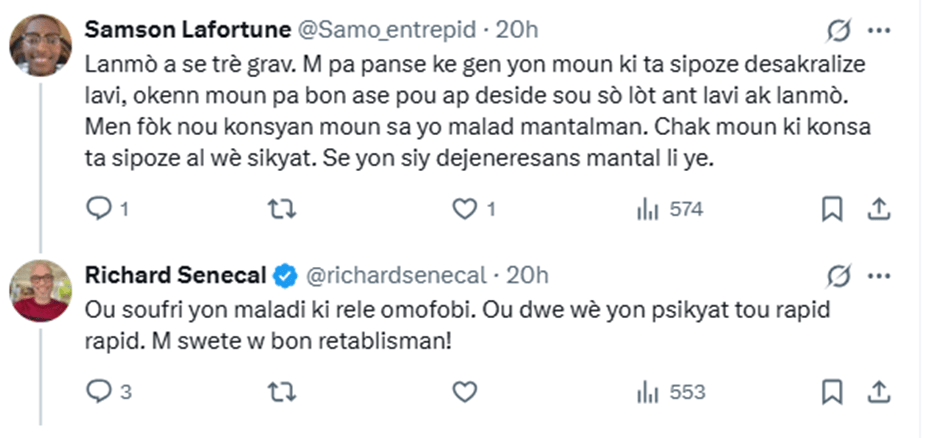Share Samson Lafortune's tweet

click(879, 209)
